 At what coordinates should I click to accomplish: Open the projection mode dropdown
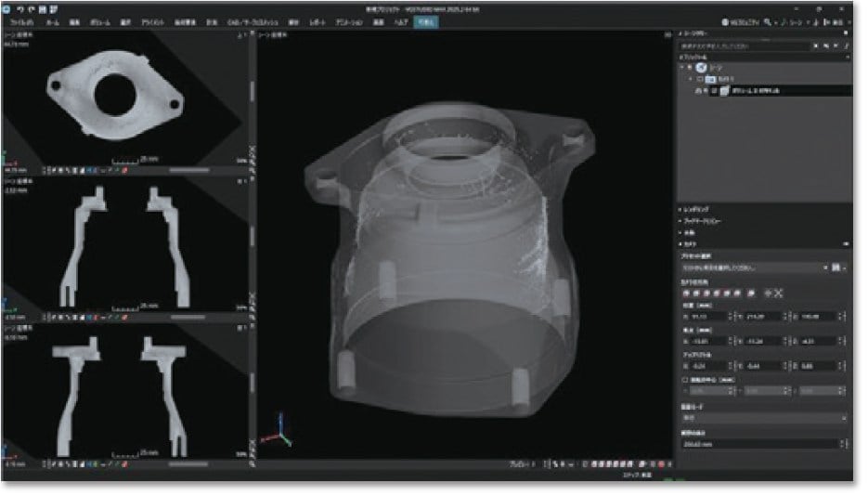tap(763, 418)
